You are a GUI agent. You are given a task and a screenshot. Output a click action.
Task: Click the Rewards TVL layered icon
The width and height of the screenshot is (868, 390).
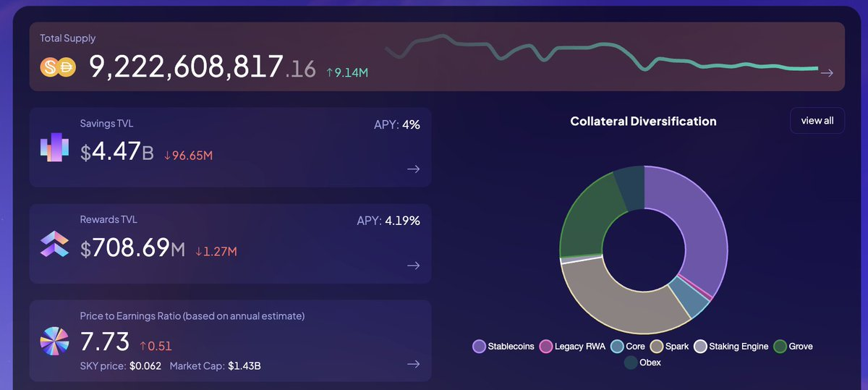click(x=54, y=245)
